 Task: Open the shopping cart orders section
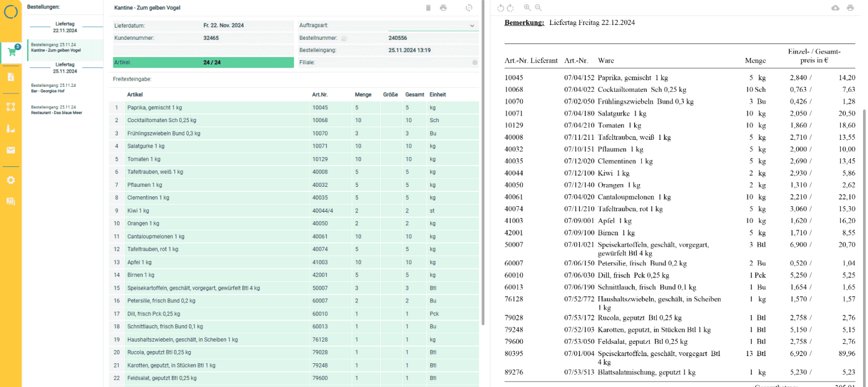pos(11,52)
